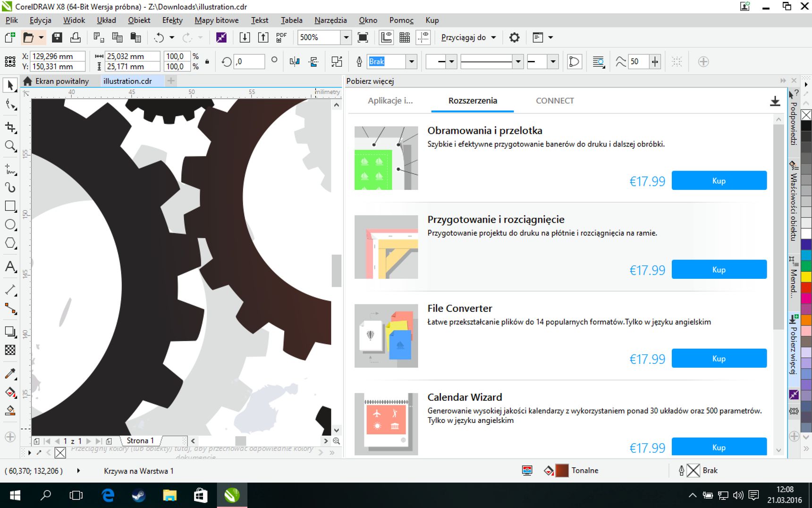Image resolution: width=812 pixels, height=508 pixels.
Task: Buy Przygotowanie i rozciągnięcie extension
Action: click(719, 269)
